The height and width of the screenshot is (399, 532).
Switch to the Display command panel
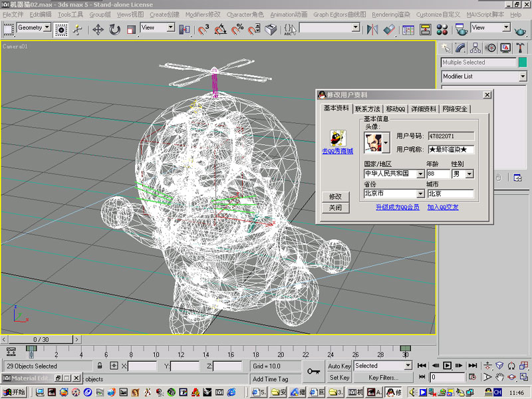pyautogui.click(x=505, y=48)
